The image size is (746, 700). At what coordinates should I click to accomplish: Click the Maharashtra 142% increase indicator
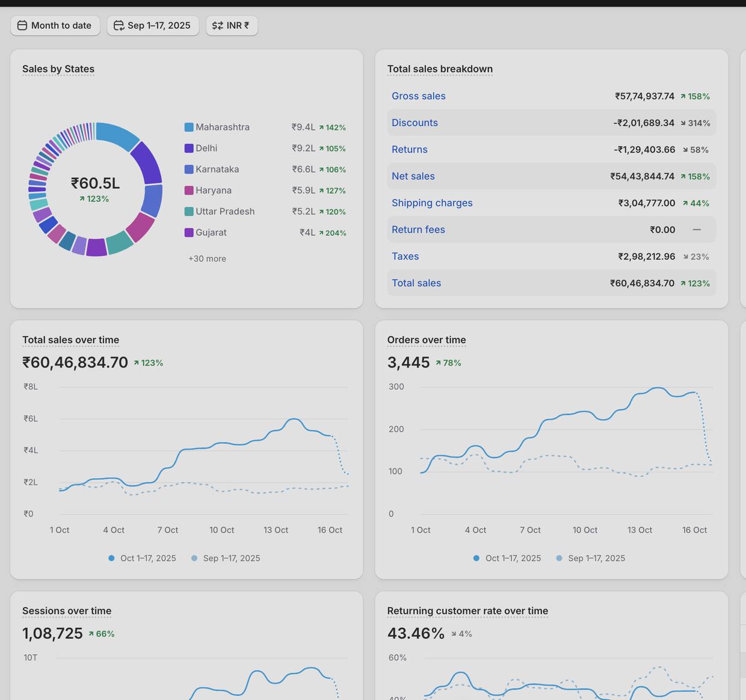tap(332, 127)
